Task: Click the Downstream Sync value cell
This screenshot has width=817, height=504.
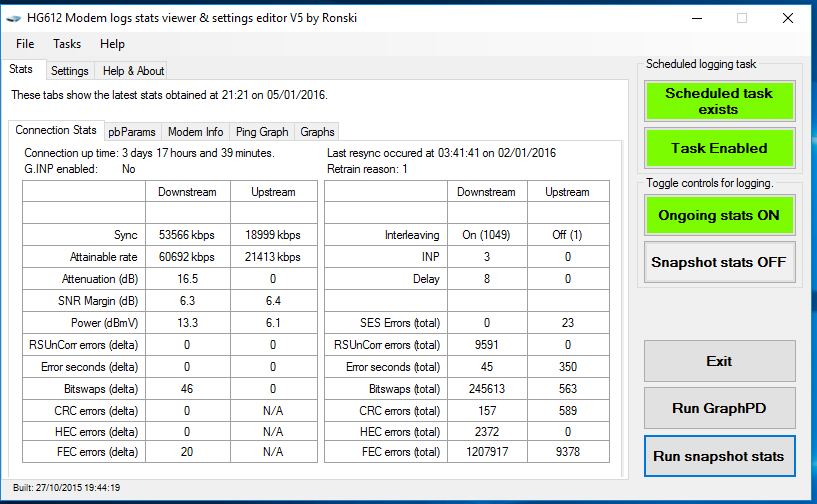Action: (x=187, y=235)
